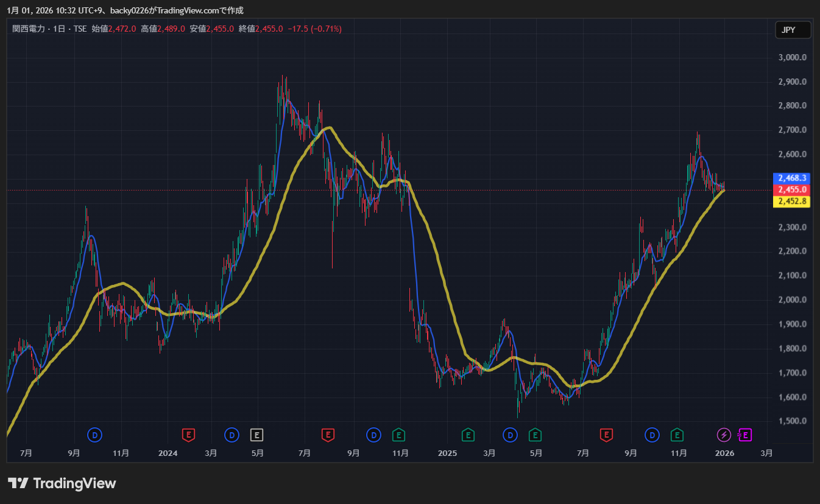Select the red 2,455.0 current price label
This screenshot has width=820, height=504.
(791, 190)
